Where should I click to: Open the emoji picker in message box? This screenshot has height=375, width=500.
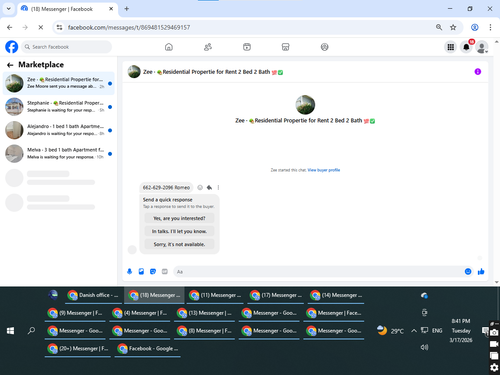(x=468, y=272)
